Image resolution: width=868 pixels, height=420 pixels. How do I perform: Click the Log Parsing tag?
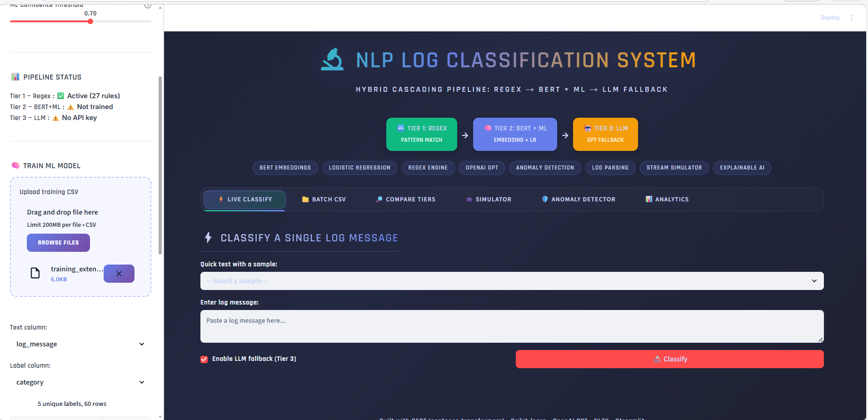[x=610, y=168]
